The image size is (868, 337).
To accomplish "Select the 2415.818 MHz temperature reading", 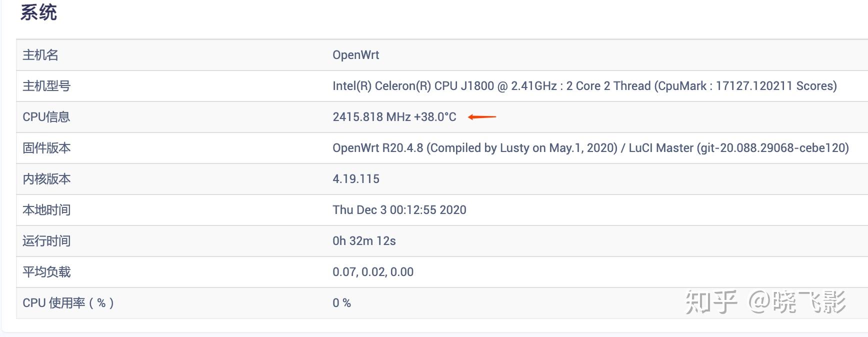I will point(394,117).
